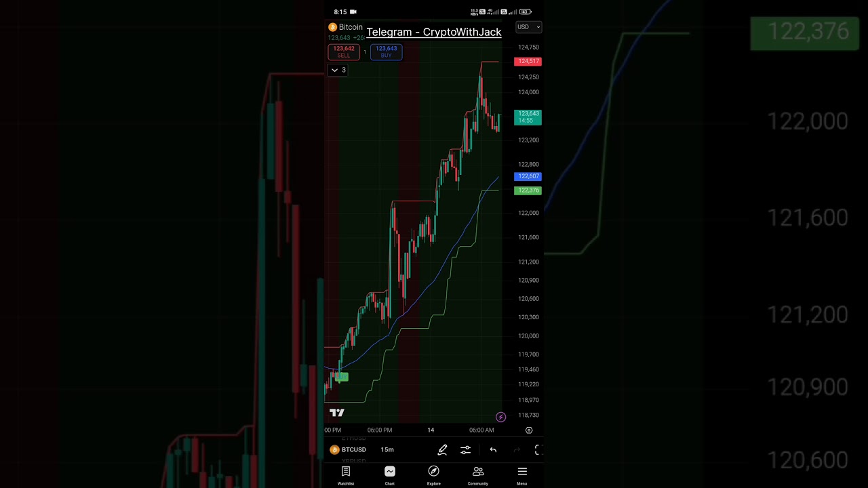Open the hexagon chart settings icon
This screenshot has height=488, width=868.
pos(529,430)
